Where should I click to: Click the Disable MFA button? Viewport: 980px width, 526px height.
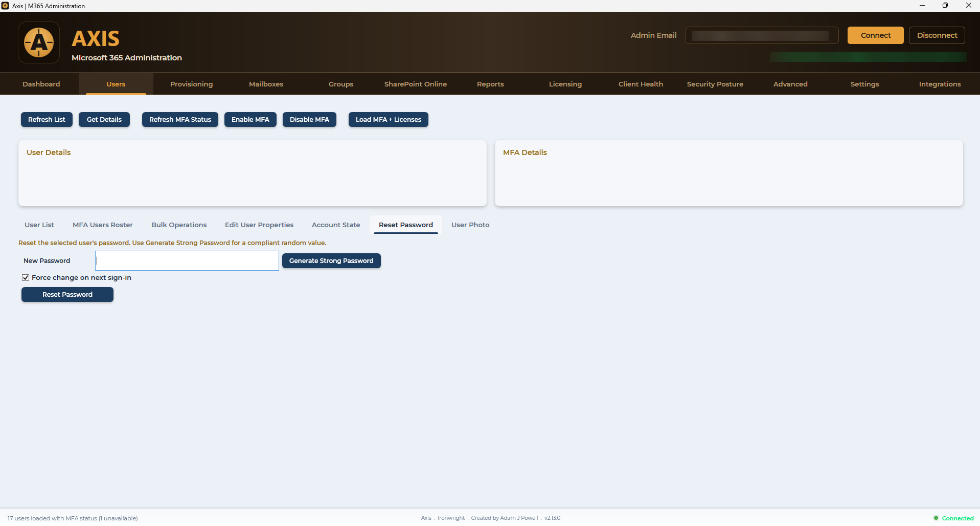[309, 119]
